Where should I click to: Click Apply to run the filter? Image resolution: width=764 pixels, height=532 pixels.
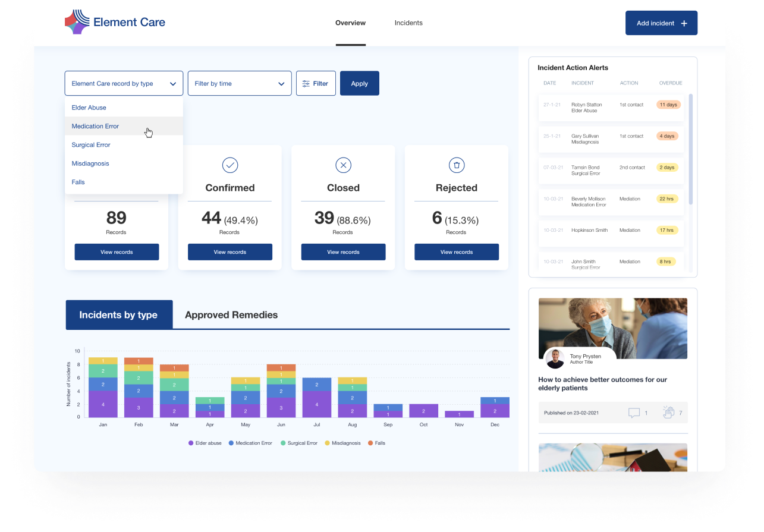coord(359,83)
